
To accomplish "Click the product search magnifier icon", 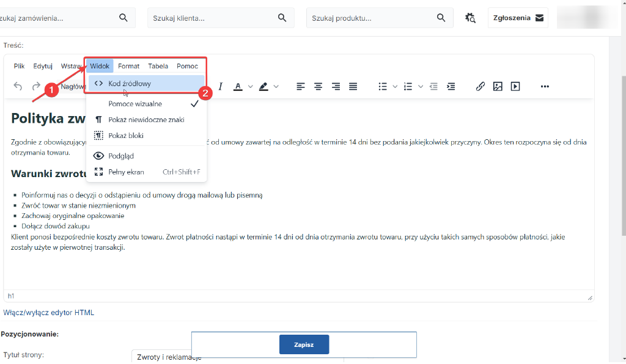I will (441, 18).
